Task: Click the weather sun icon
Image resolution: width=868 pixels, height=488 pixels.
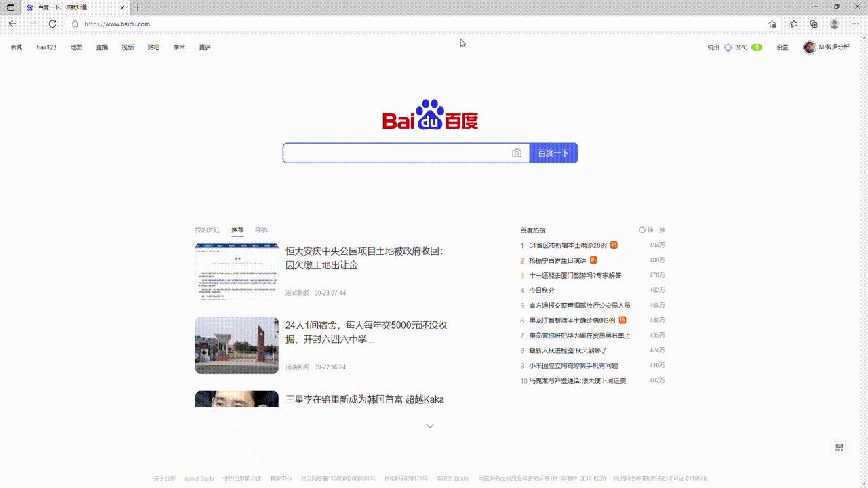Action: (x=728, y=47)
